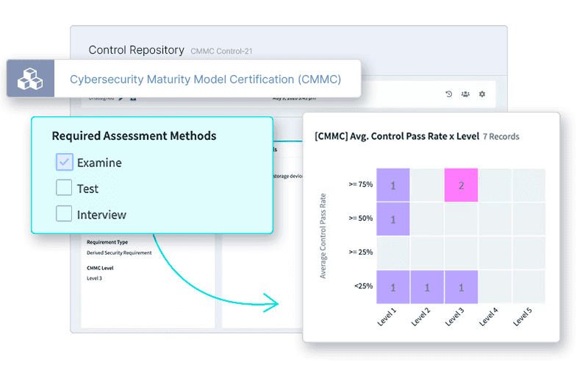Image resolution: width=588 pixels, height=368 pixels.
Task: Click the CMMC Control-21 label
Action: (x=221, y=51)
